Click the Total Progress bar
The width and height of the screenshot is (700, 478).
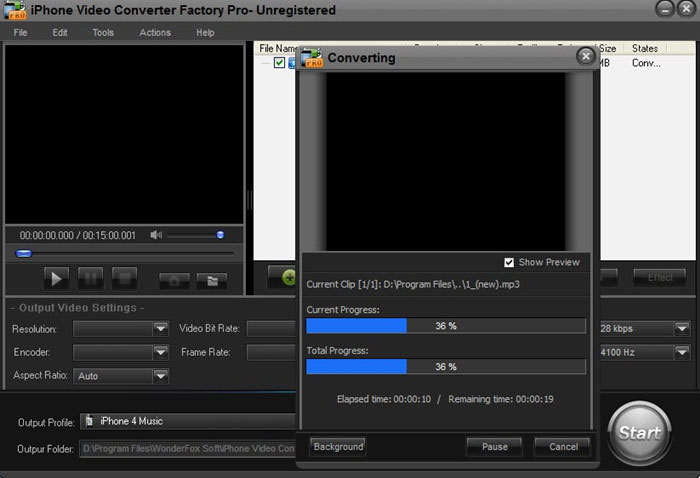[x=446, y=366]
